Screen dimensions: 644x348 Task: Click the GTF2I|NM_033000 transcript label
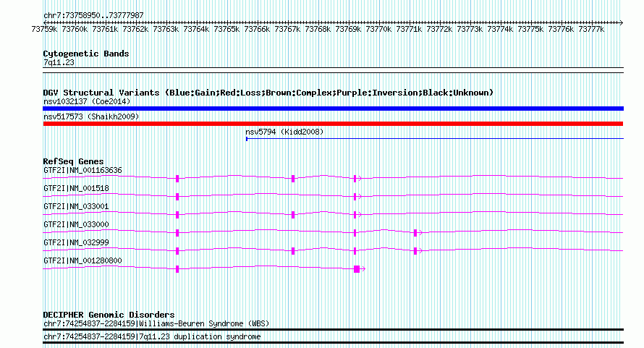(77, 224)
